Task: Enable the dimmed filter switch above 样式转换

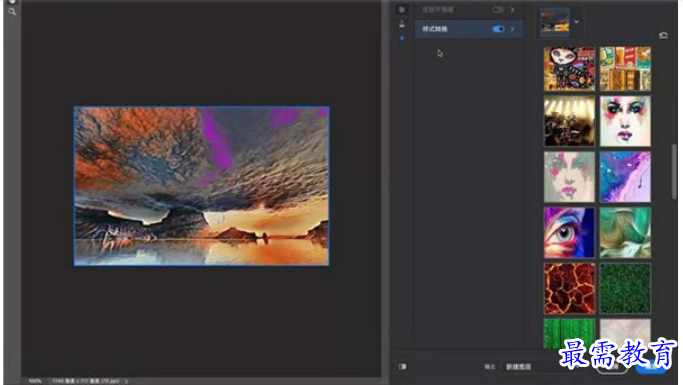Action: pyautogui.click(x=498, y=9)
